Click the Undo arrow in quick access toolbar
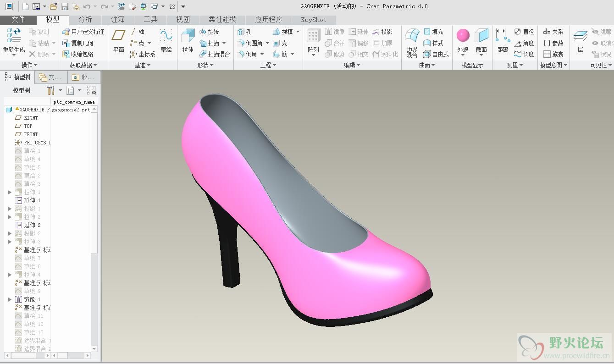Screen dimensions: 614x364 (87, 6)
